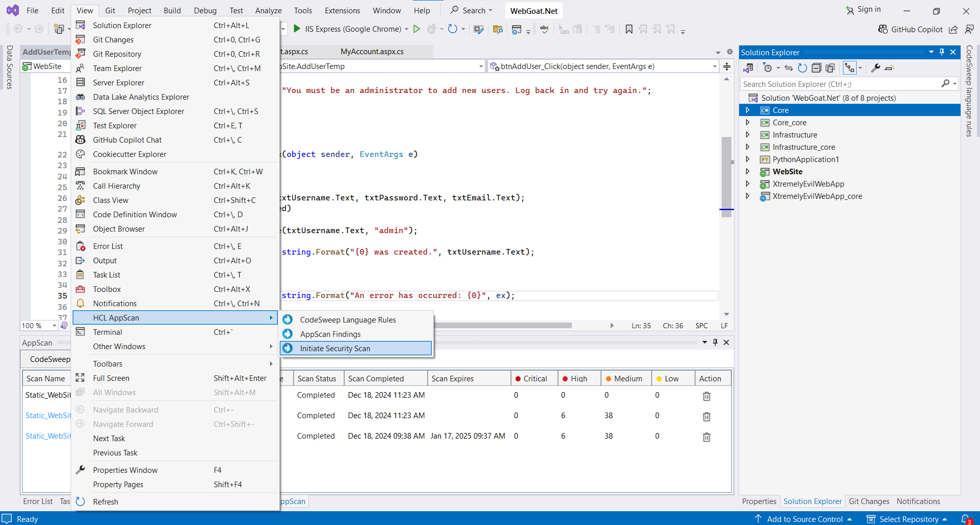The width and height of the screenshot is (980, 525).
Task: Click the Visual Studio logo icon
Action: coord(13,10)
